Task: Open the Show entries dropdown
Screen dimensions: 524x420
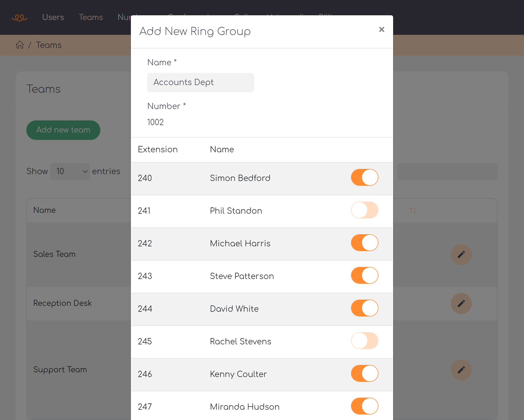Action: click(x=70, y=171)
